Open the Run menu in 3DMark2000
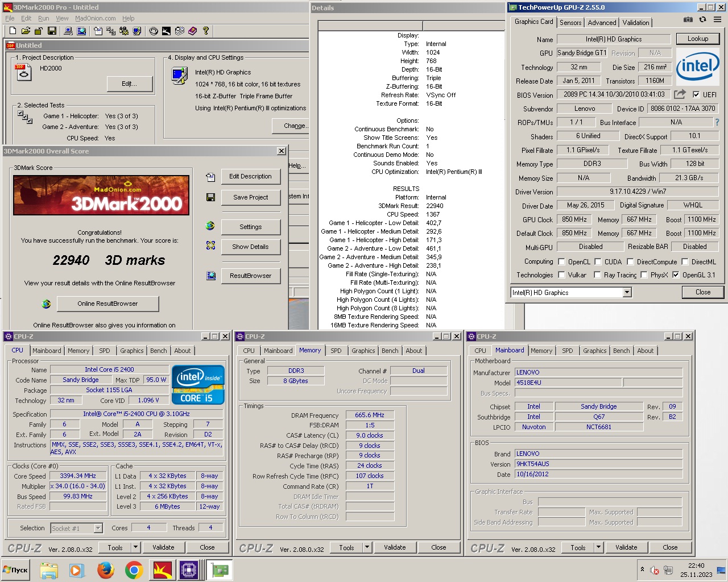Viewport: 728px width, 582px height. pos(44,18)
